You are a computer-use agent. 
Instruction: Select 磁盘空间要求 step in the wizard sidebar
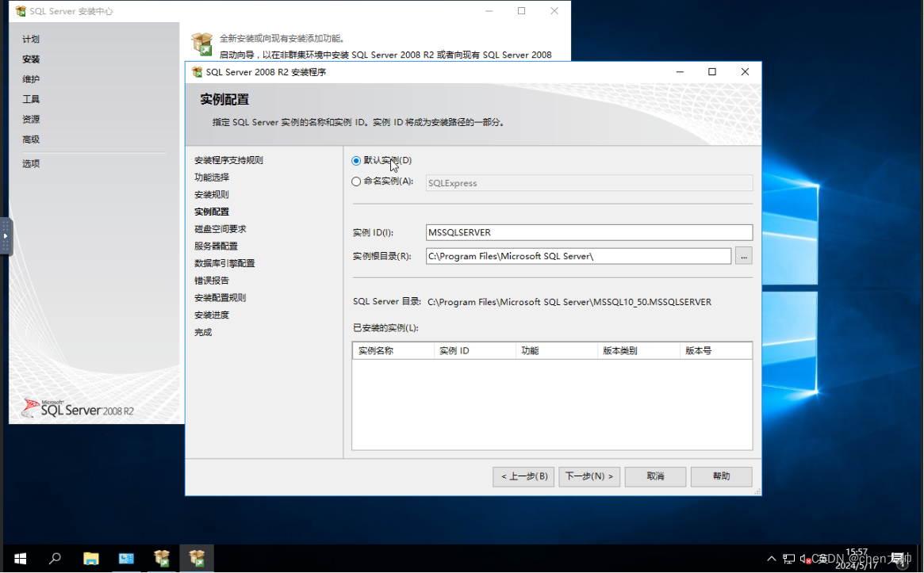click(x=220, y=229)
